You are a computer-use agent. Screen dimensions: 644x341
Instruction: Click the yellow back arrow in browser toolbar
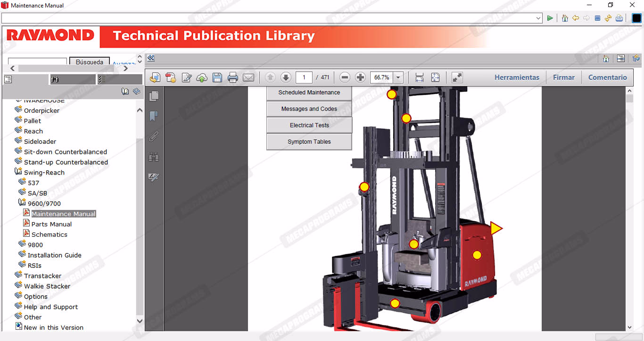point(576,18)
